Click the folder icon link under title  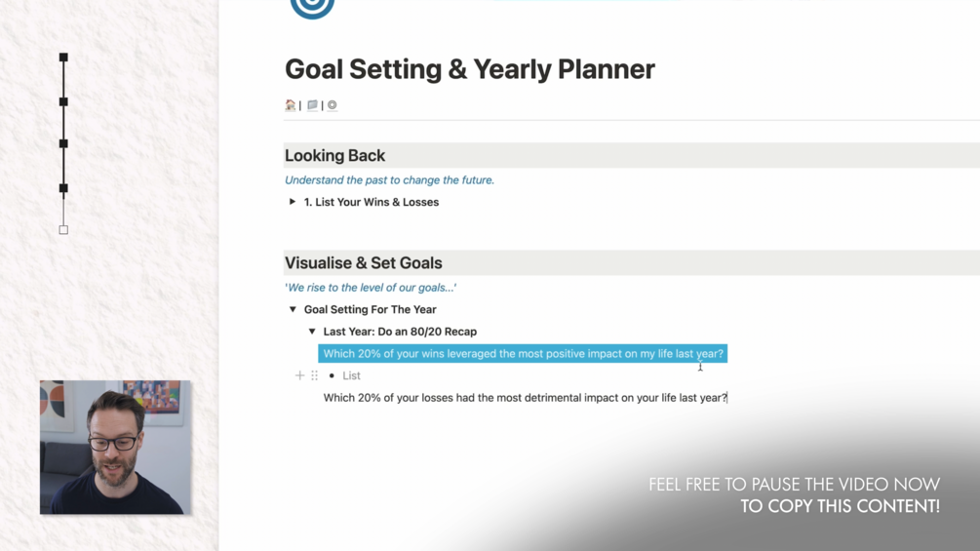pyautogui.click(x=312, y=105)
